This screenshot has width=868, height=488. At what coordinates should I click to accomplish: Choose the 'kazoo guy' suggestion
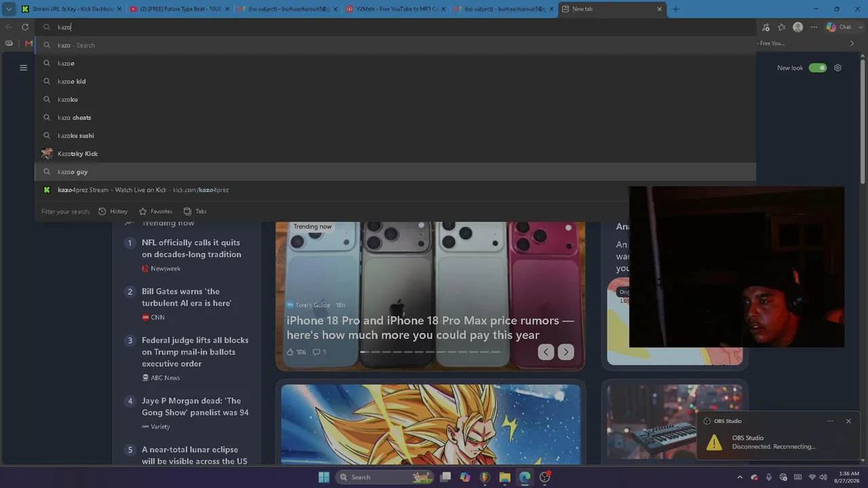pyautogui.click(x=395, y=171)
